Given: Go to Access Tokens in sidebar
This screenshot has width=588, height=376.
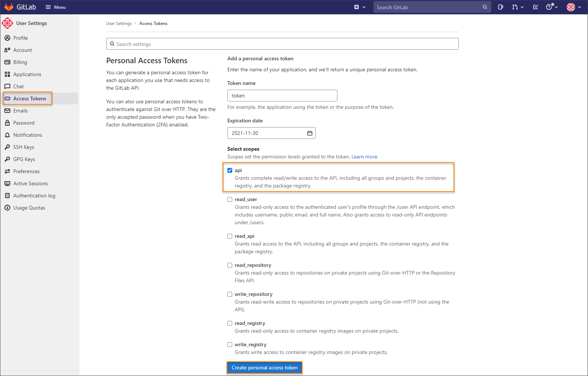Looking at the screenshot, I should pos(29,99).
